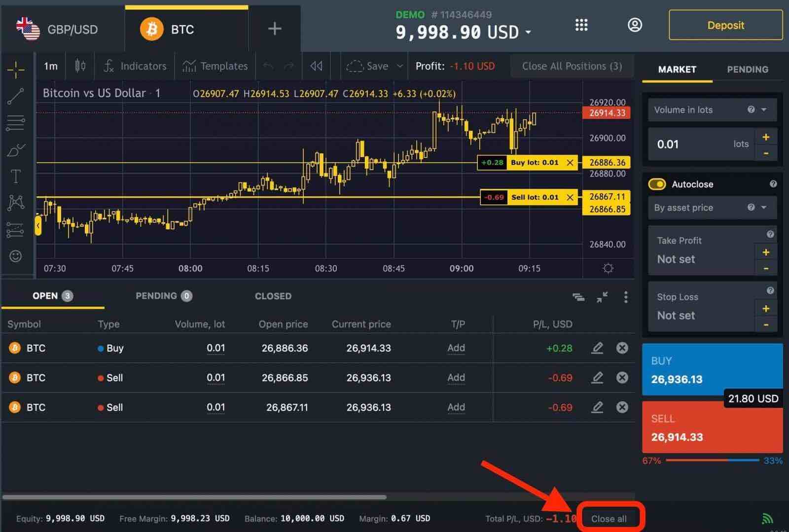The width and height of the screenshot is (789, 532).
Task: Open the account balance currency dropdown
Action: pyautogui.click(x=528, y=32)
